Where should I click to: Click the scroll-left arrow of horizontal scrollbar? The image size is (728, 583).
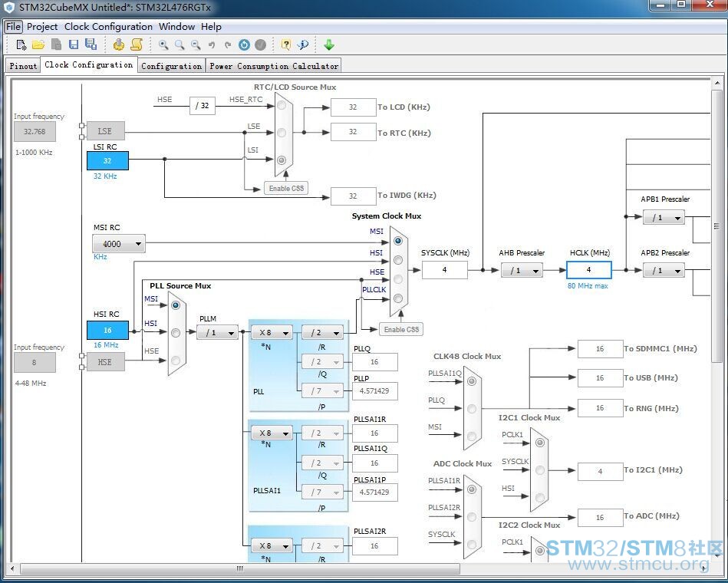(12, 568)
